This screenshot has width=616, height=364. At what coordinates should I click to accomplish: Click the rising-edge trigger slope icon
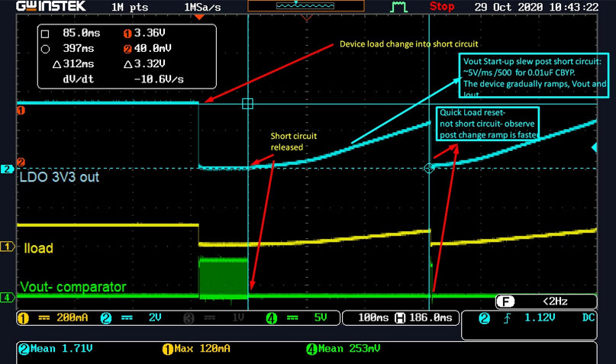[x=507, y=318]
